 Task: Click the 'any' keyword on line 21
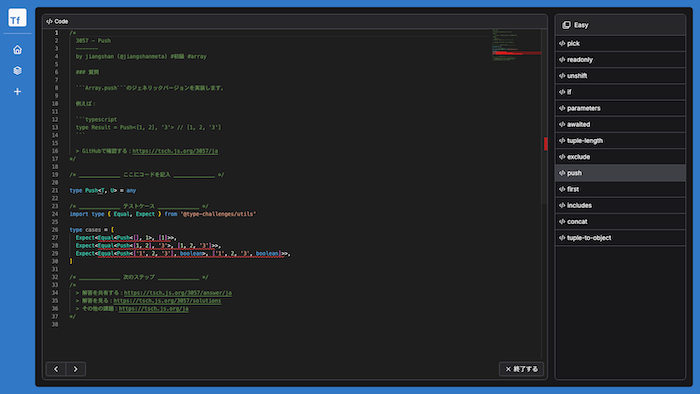pyautogui.click(x=131, y=191)
